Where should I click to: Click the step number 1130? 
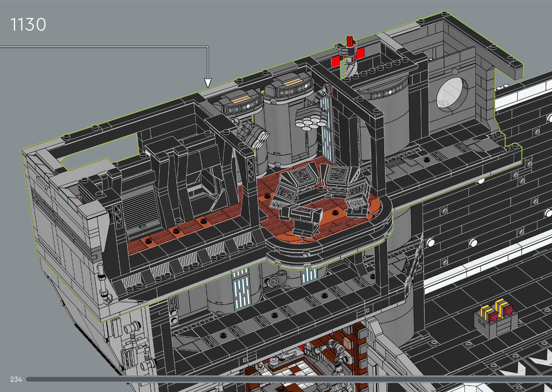28,24
